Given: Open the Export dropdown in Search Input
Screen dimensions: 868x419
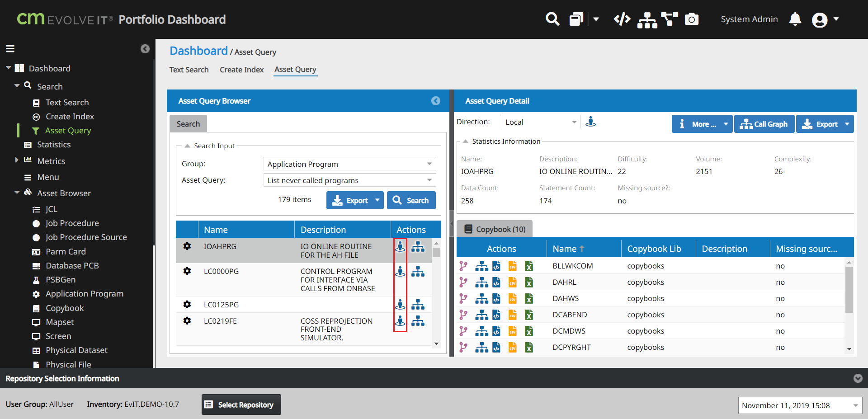Looking at the screenshot, I should [355, 200].
